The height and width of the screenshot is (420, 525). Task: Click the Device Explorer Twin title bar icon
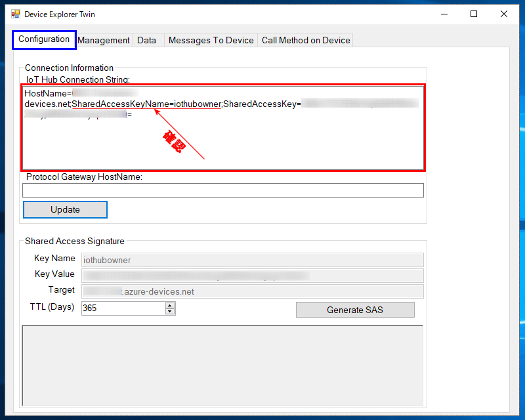(16, 14)
